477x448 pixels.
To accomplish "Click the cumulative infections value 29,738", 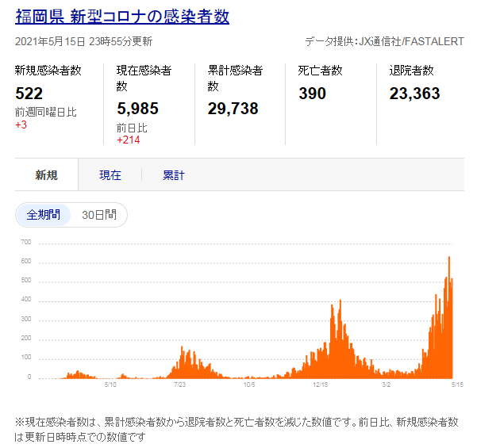I will pyautogui.click(x=233, y=108).
